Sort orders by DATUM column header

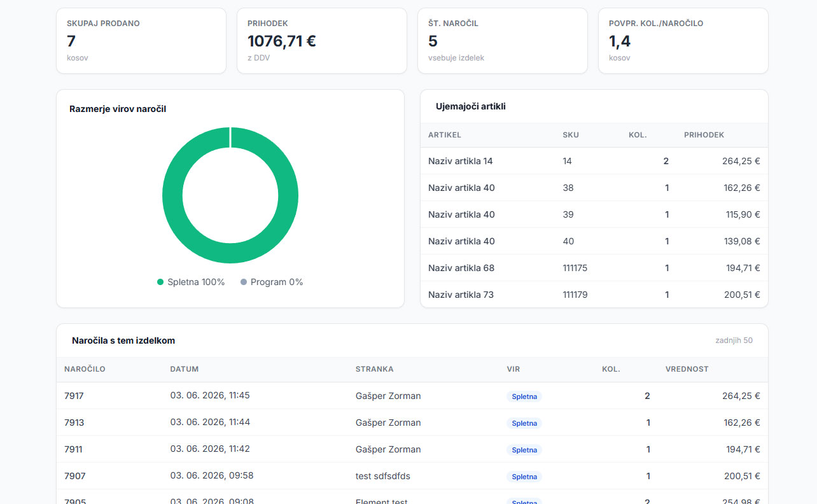click(185, 369)
